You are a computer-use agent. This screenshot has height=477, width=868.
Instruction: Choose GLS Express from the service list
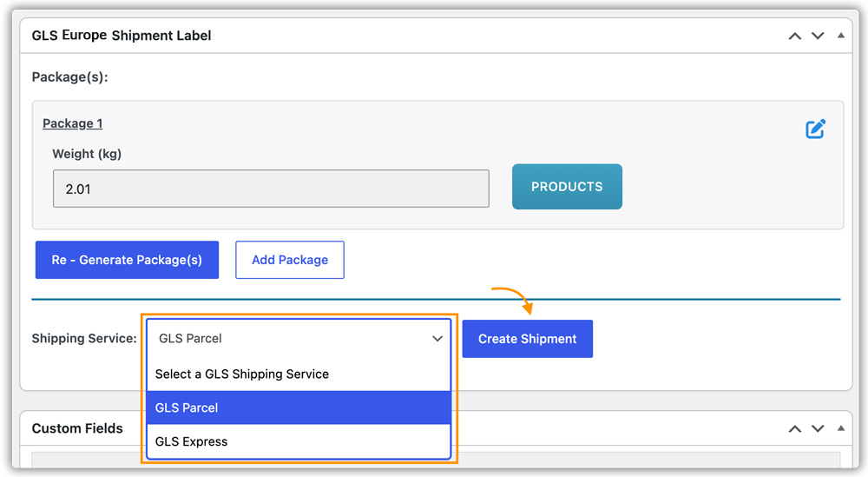(x=299, y=441)
